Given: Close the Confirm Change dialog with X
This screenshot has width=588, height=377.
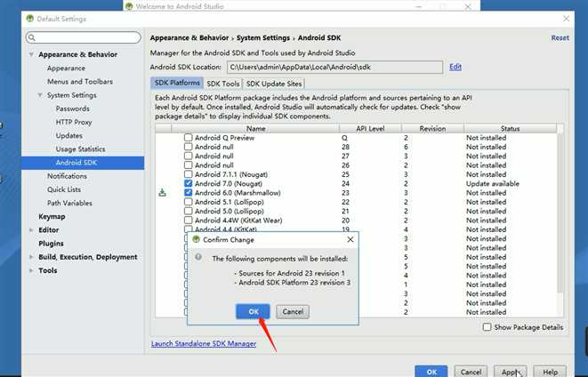Looking at the screenshot, I should [x=350, y=239].
